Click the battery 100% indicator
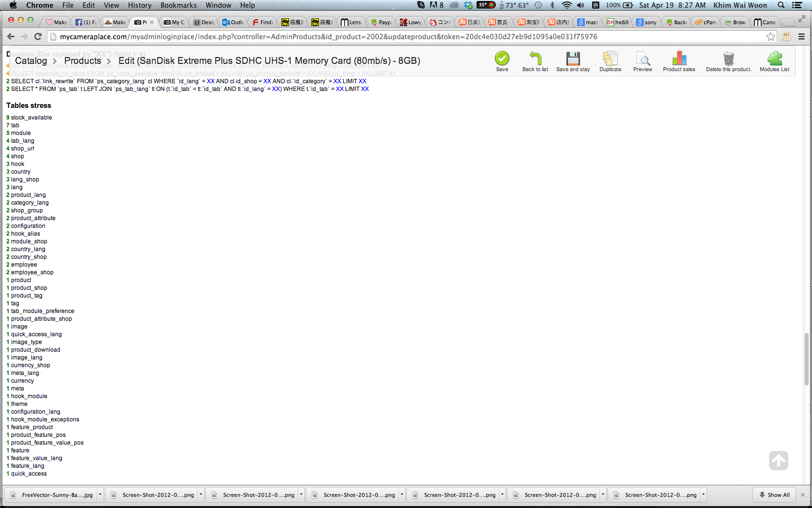The image size is (812, 508). [x=620, y=5]
